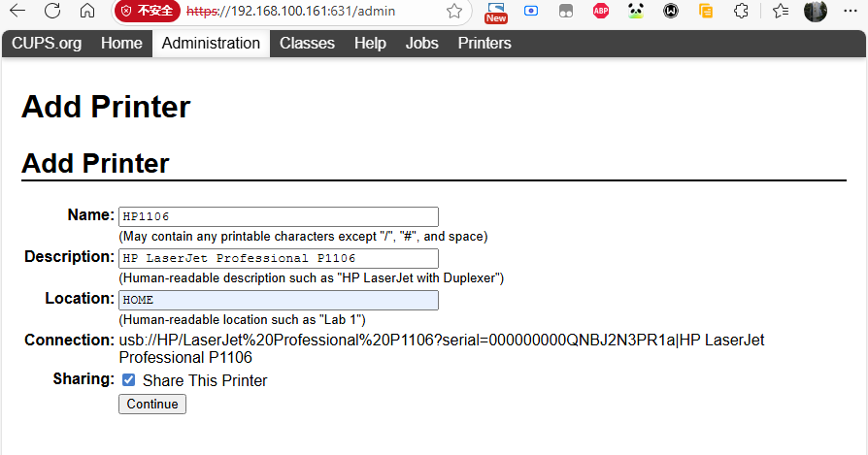Go to the Home tab
868x455 pixels.
coord(121,43)
